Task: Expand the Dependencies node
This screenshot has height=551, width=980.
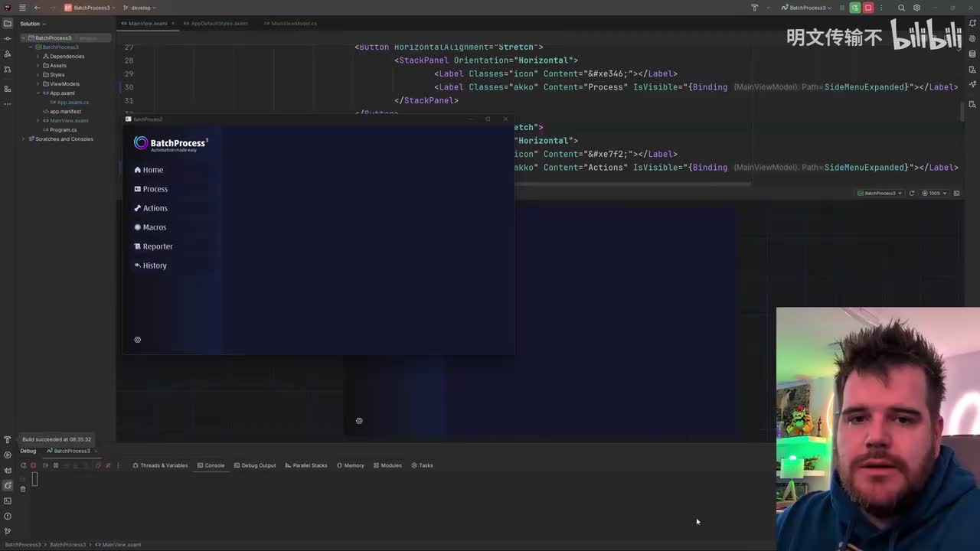Action: click(x=37, y=57)
